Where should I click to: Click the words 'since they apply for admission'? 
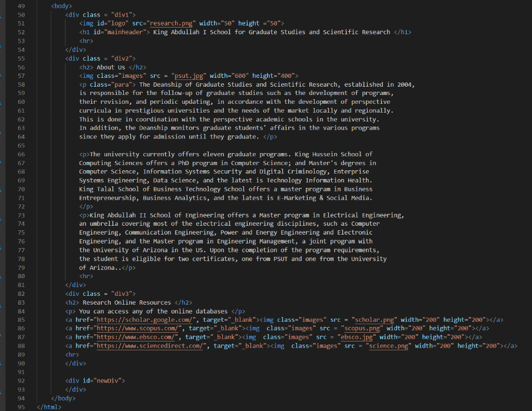pos(132,137)
